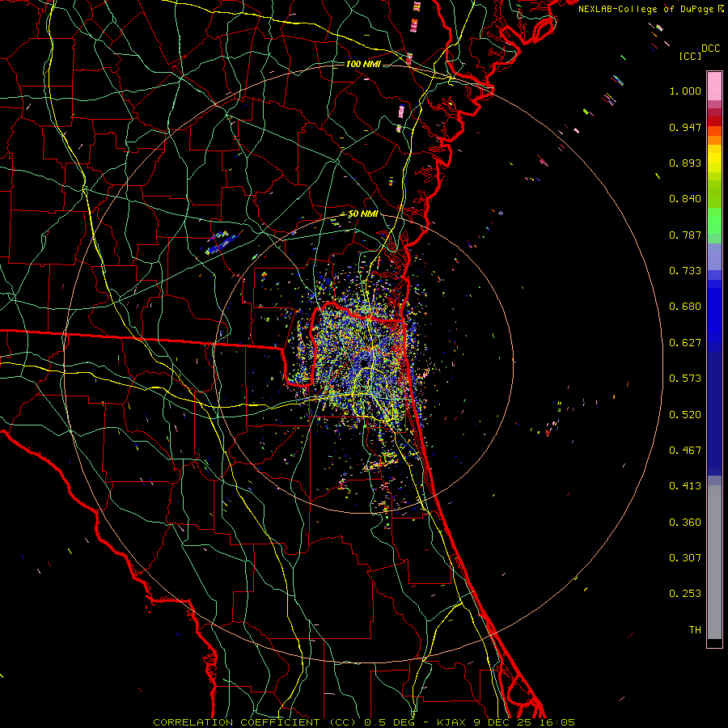The width and height of the screenshot is (728, 728).
Task: Select the 0.573 legend value
Action: (x=685, y=379)
